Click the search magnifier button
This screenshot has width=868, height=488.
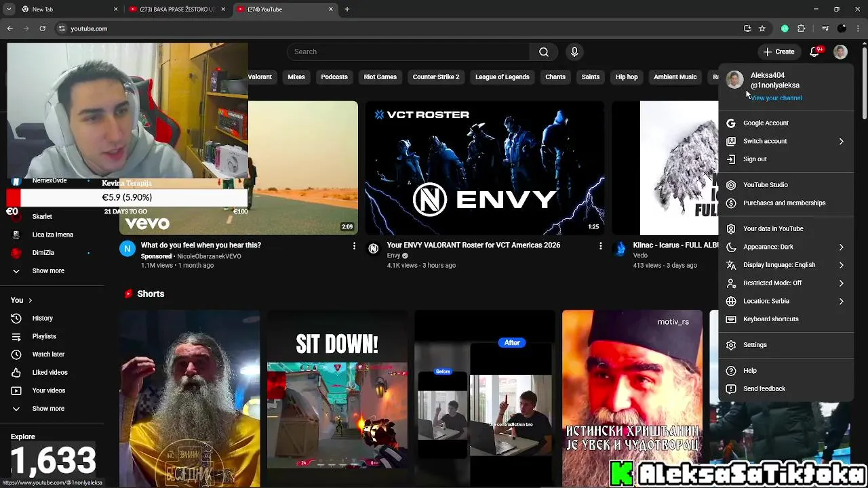tap(544, 52)
